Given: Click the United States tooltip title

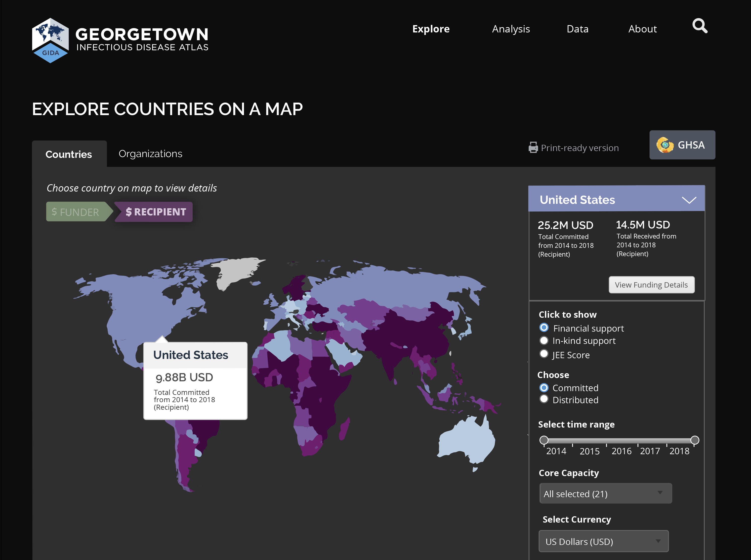Looking at the screenshot, I should 191,355.
